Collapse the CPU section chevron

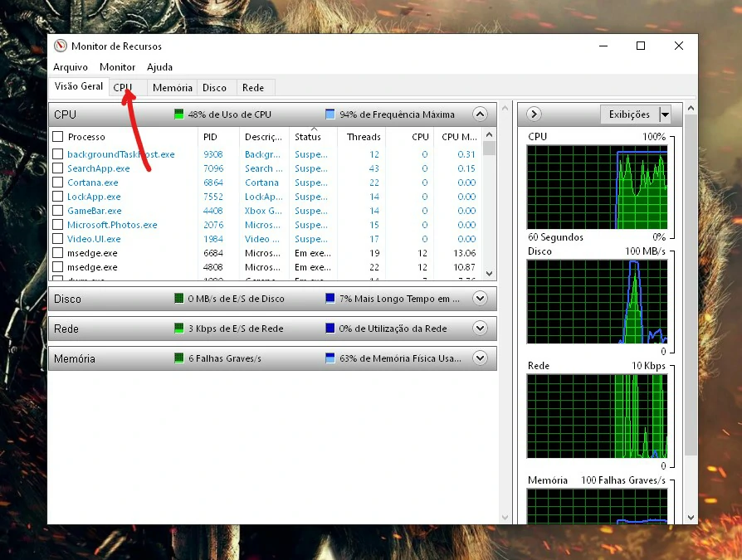(x=480, y=114)
